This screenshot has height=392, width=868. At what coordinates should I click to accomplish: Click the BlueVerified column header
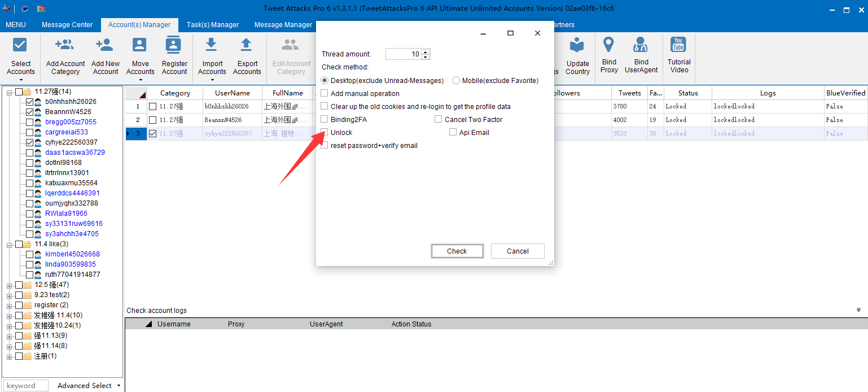click(x=845, y=93)
